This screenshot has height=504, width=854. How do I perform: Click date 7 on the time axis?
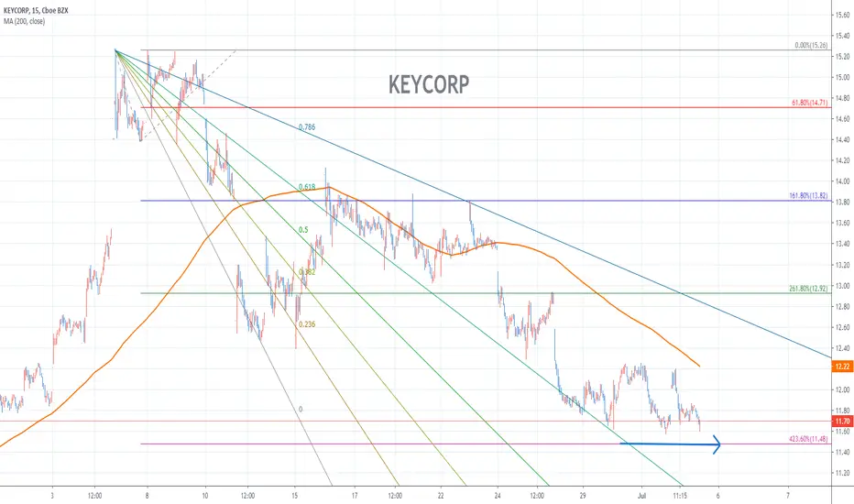pyautogui.click(x=787, y=496)
